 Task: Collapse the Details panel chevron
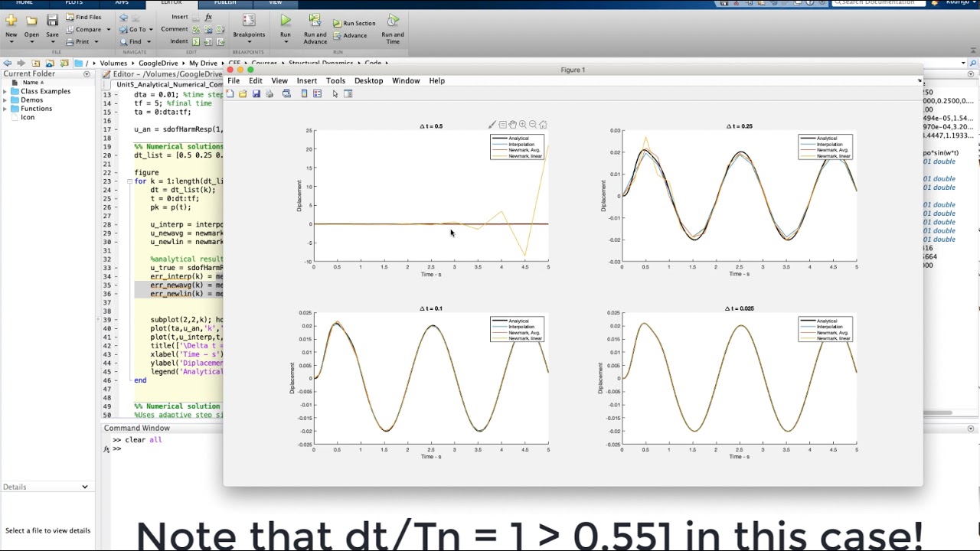coord(84,487)
